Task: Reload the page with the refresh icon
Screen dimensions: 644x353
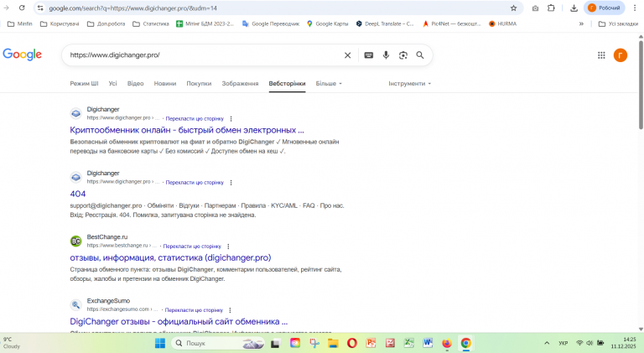Action: (x=22, y=8)
